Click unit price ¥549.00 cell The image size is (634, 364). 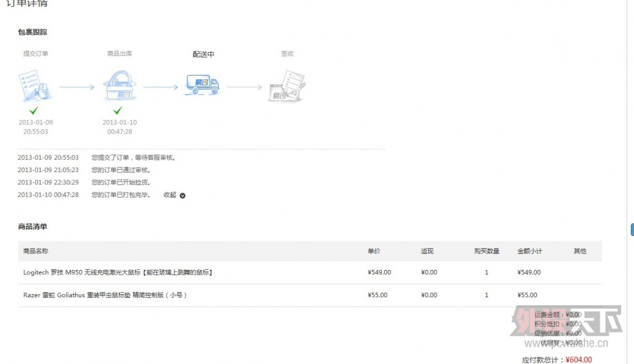coord(379,272)
